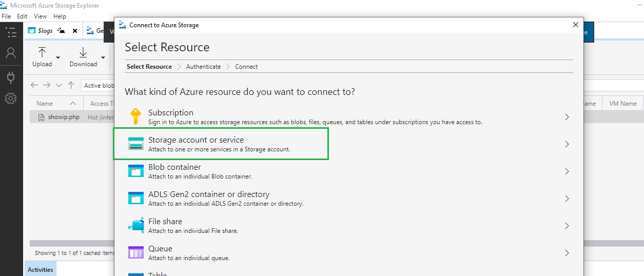Image resolution: width=644 pixels, height=276 pixels.
Task: Expand the Download dropdown arrow
Action: (103, 57)
